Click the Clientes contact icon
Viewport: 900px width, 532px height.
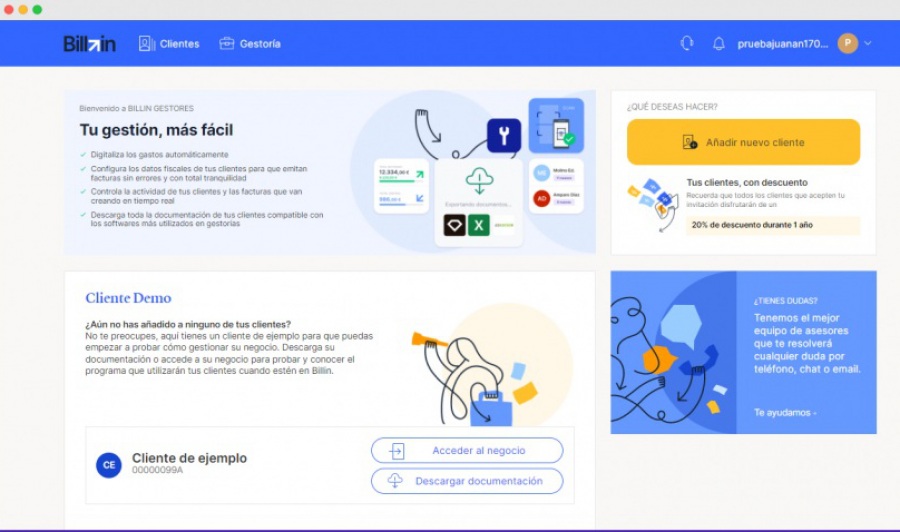point(146,44)
